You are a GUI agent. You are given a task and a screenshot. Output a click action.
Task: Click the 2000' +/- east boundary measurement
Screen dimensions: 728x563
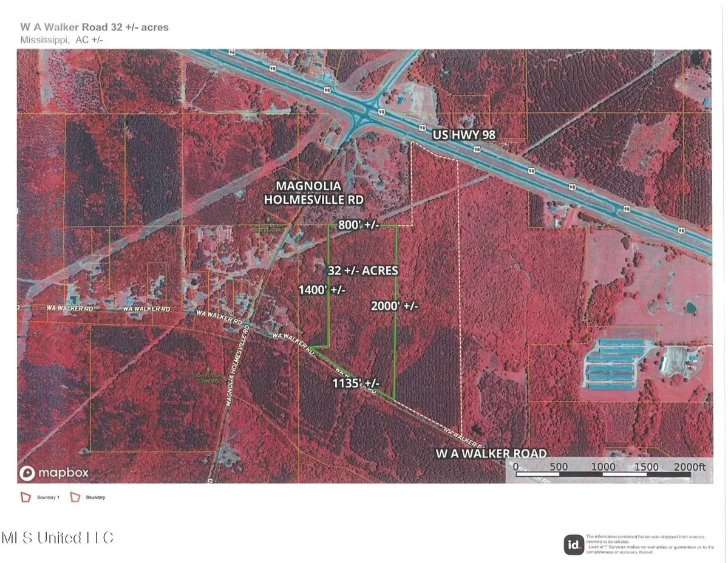click(x=395, y=307)
